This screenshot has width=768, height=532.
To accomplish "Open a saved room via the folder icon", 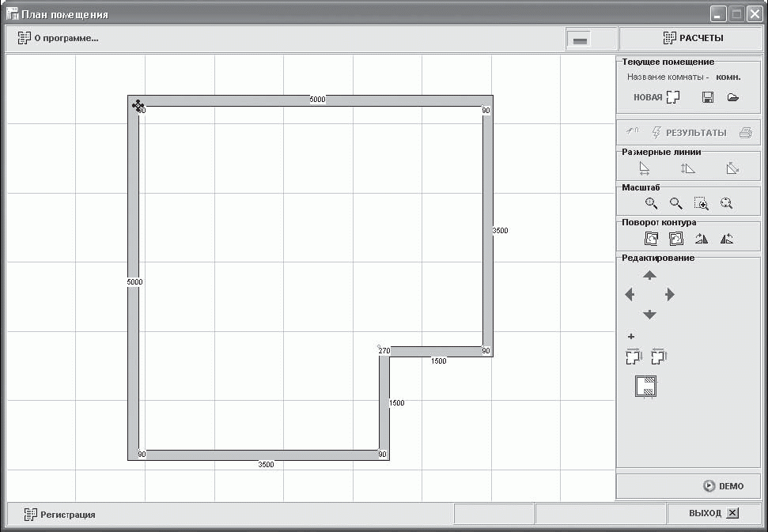I will coord(732,97).
